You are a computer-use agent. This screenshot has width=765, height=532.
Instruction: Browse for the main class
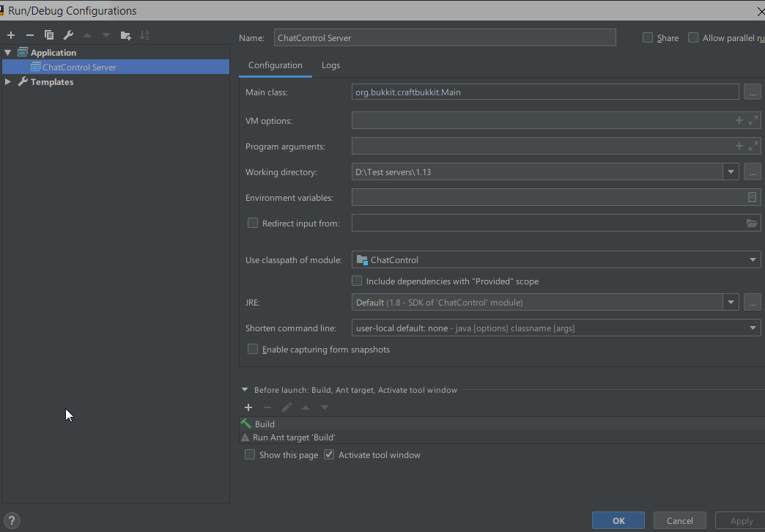752,92
